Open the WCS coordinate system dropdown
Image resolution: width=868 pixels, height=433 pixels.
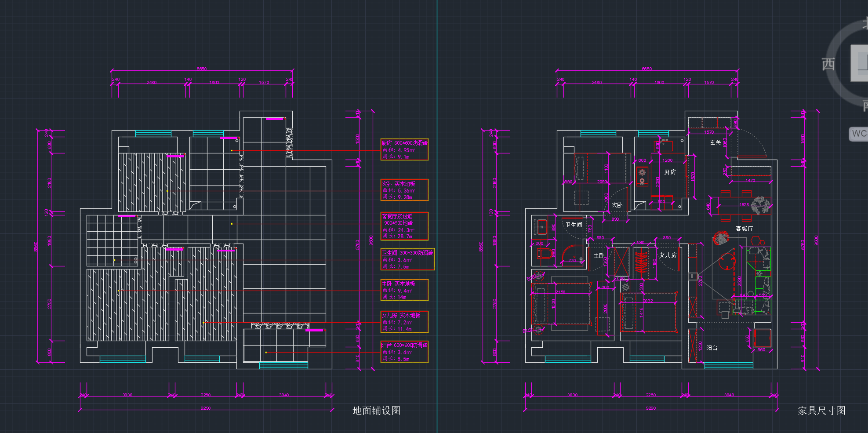(x=859, y=134)
